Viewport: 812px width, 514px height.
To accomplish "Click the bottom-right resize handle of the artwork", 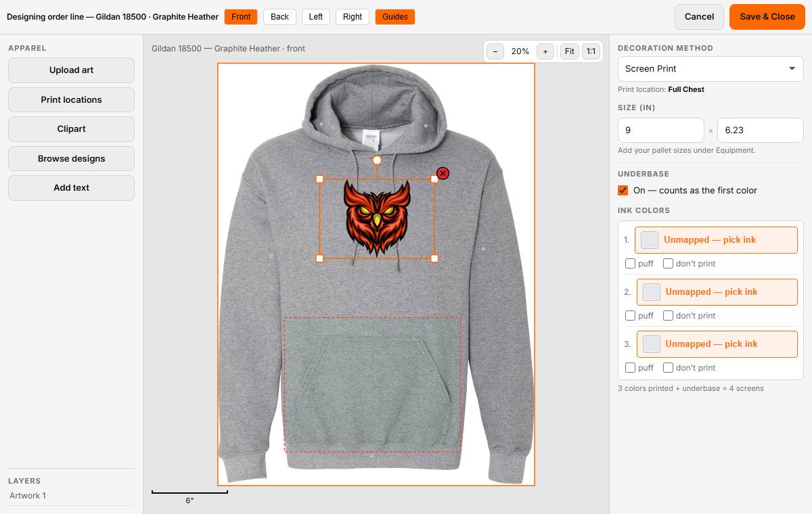I will pyautogui.click(x=434, y=258).
